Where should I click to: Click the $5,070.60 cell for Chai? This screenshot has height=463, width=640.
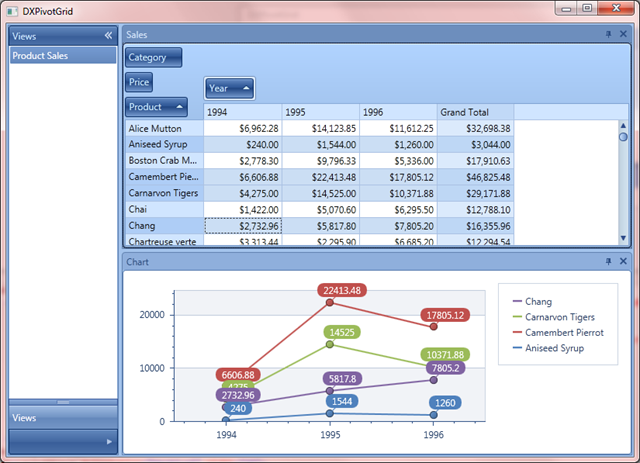tap(320, 210)
